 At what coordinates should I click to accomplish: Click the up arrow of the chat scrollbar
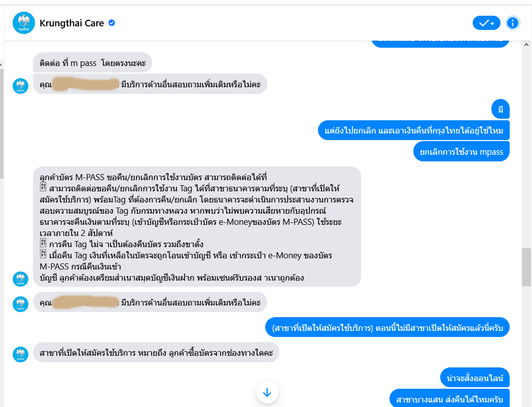526,45
